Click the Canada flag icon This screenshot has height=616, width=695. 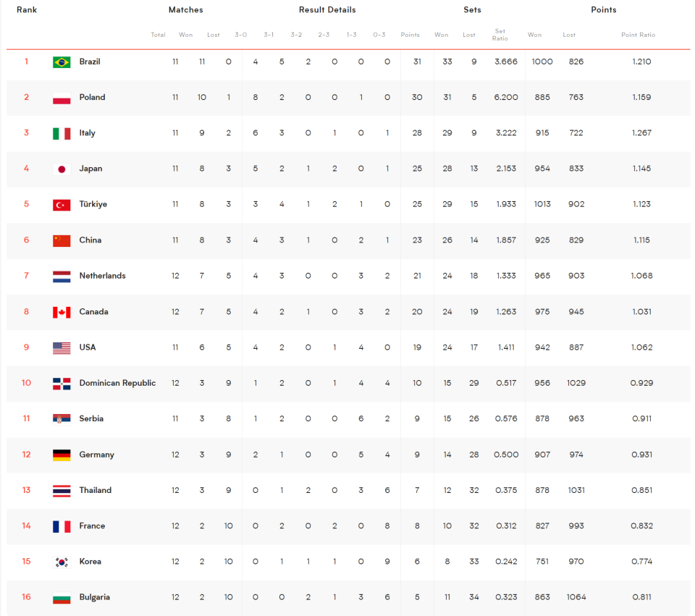click(62, 313)
